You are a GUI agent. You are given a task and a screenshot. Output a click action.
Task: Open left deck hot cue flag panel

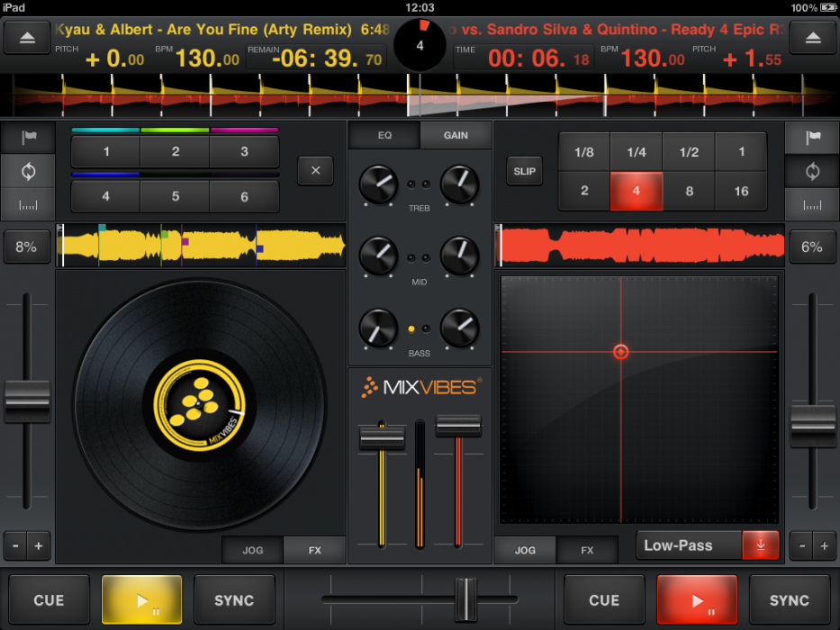(28, 137)
